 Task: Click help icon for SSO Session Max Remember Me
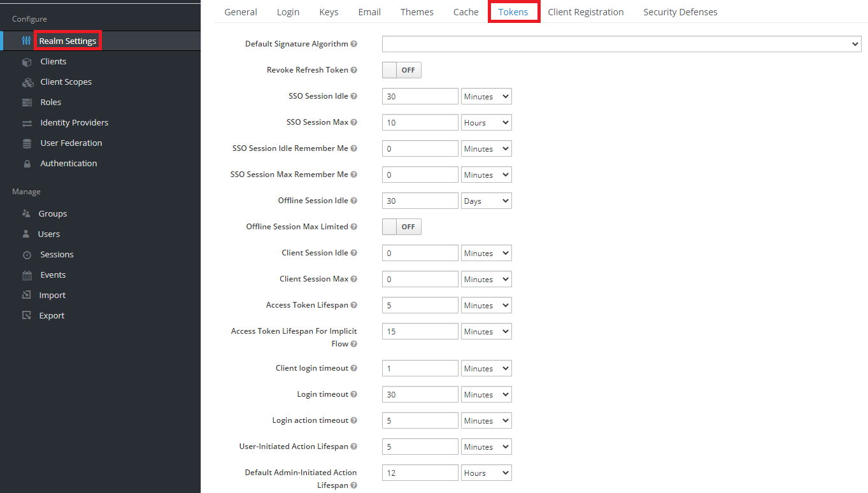tap(353, 175)
